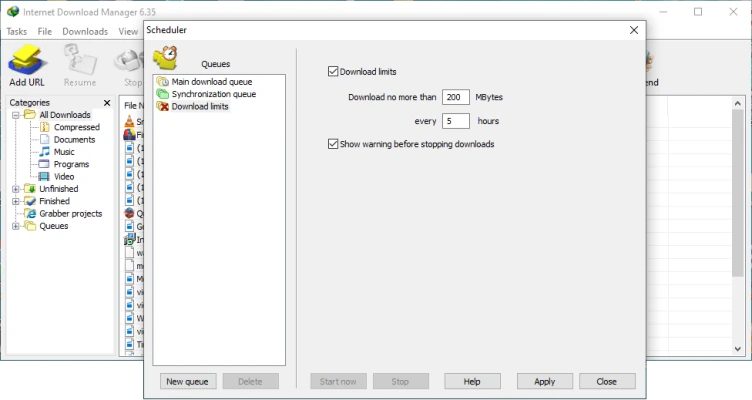Click the New queue button

pos(188,382)
